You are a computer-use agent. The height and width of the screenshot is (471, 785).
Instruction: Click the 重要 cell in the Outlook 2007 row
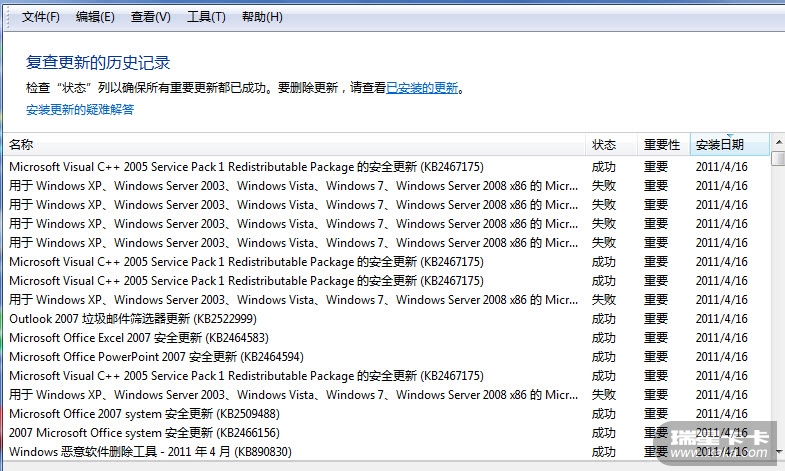click(x=656, y=319)
